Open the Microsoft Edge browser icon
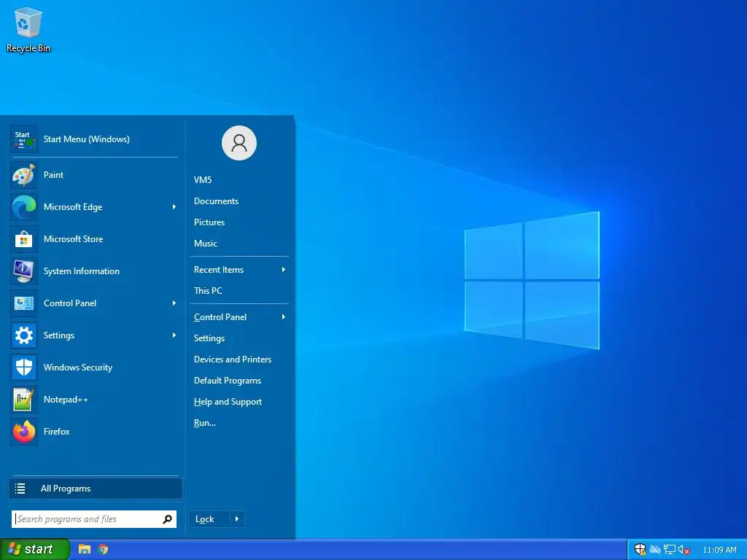 pyautogui.click(x=24, y=207)
